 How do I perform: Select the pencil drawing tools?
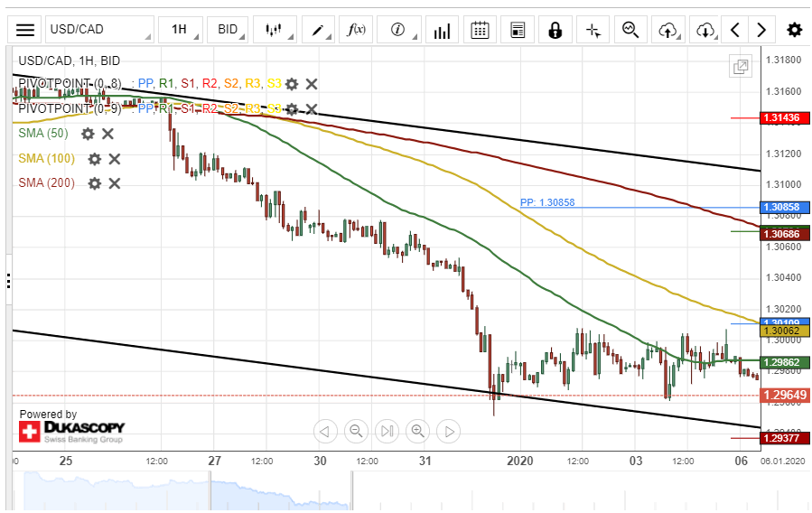[318, 30]
